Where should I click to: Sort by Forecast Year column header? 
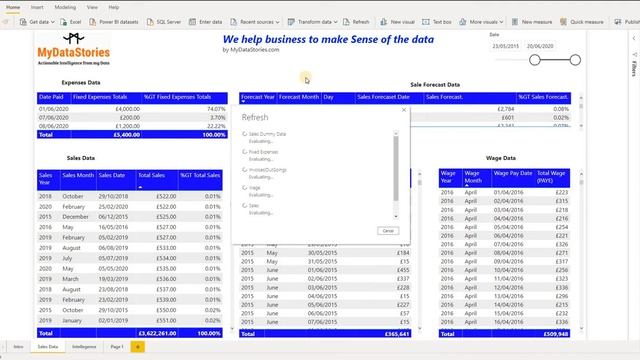258,98
